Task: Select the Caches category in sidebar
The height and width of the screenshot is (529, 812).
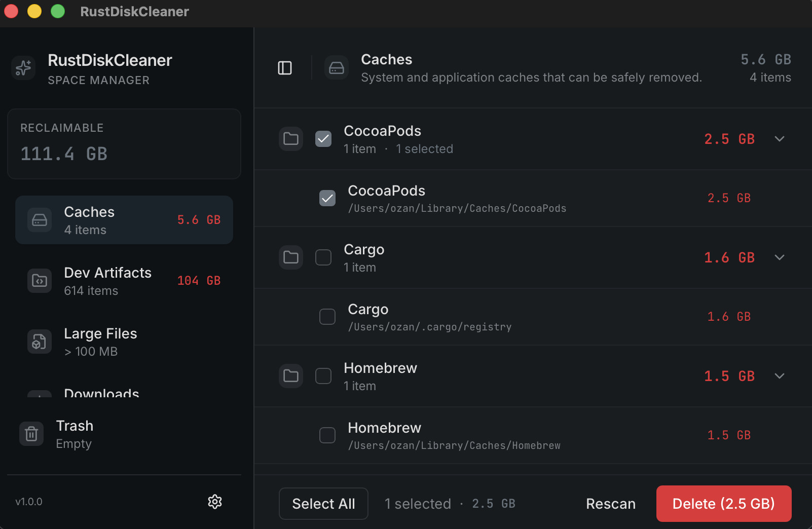Action: 124,220
